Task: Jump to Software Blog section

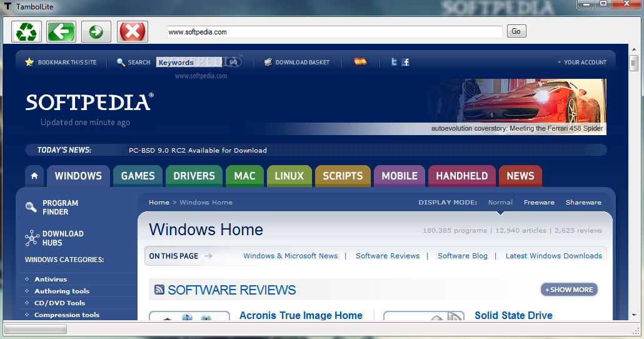Action: pyautogui.click(x=463, y=256)
